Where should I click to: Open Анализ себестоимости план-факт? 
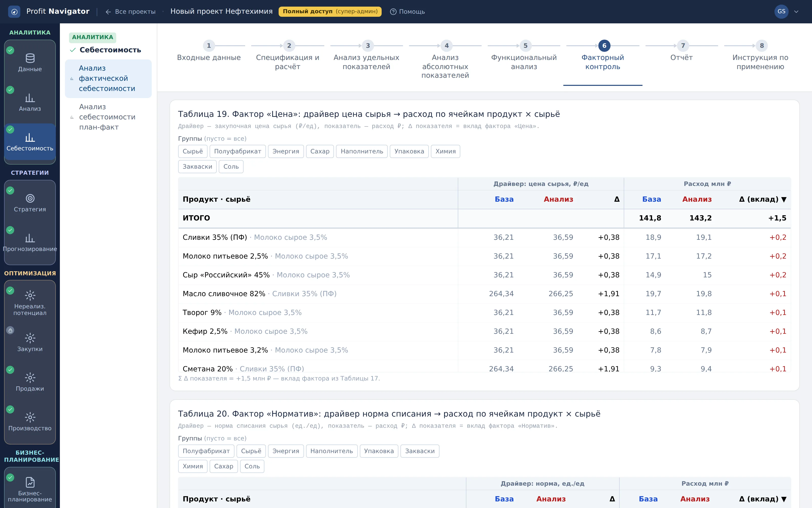tap(108, 117)
